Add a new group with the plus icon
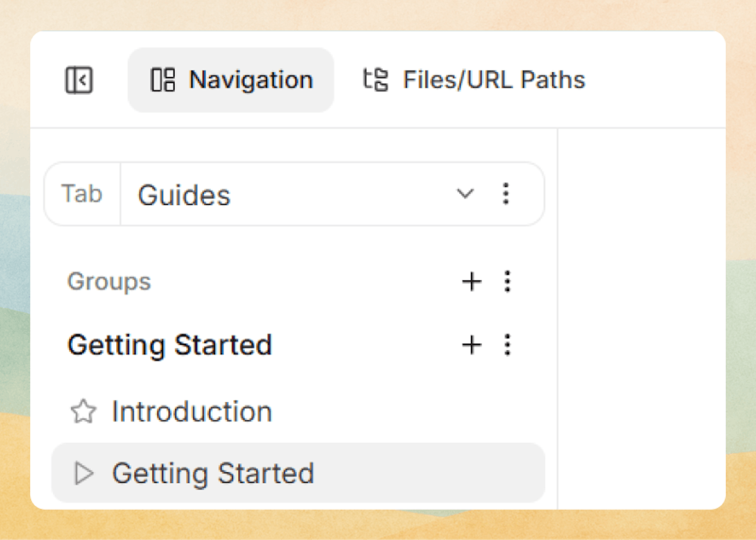Image resolution: width=756 pixels, height=540 pixels. (471, 281)
